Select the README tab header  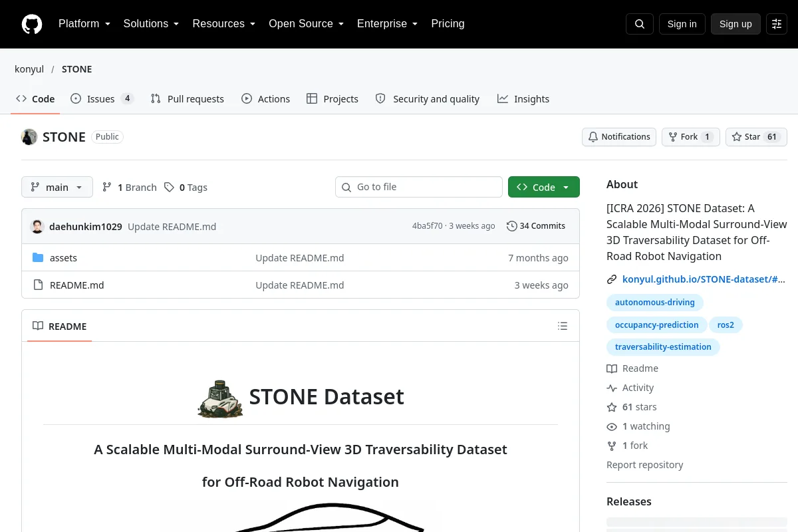[x=60, y=326]
